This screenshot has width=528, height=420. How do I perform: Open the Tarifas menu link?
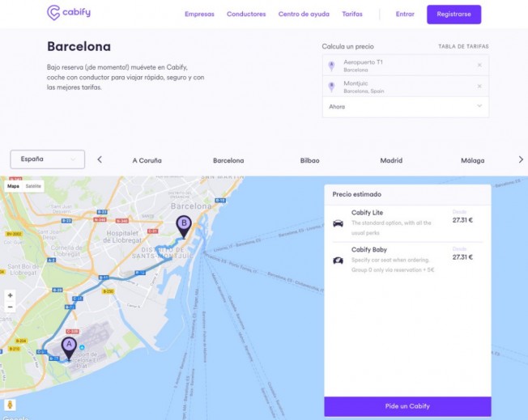pos(352,14)
